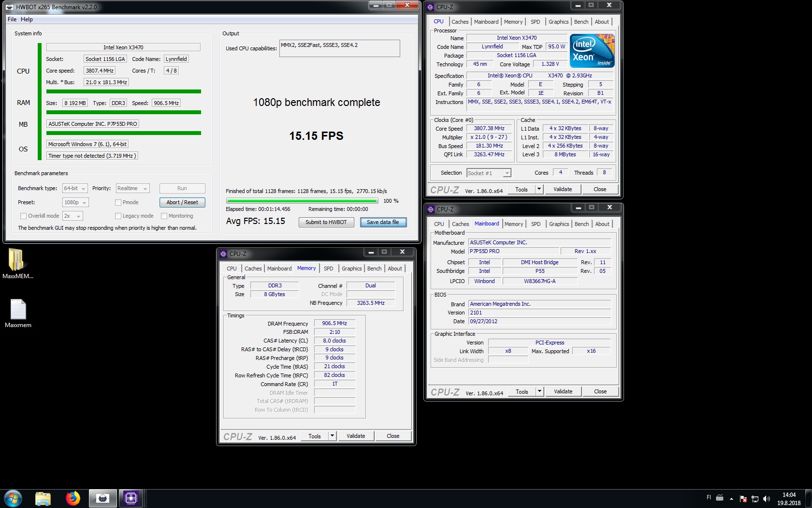812x508 pixels.
Task: Click Submit to HWBOT button
Action: point(326,222)
